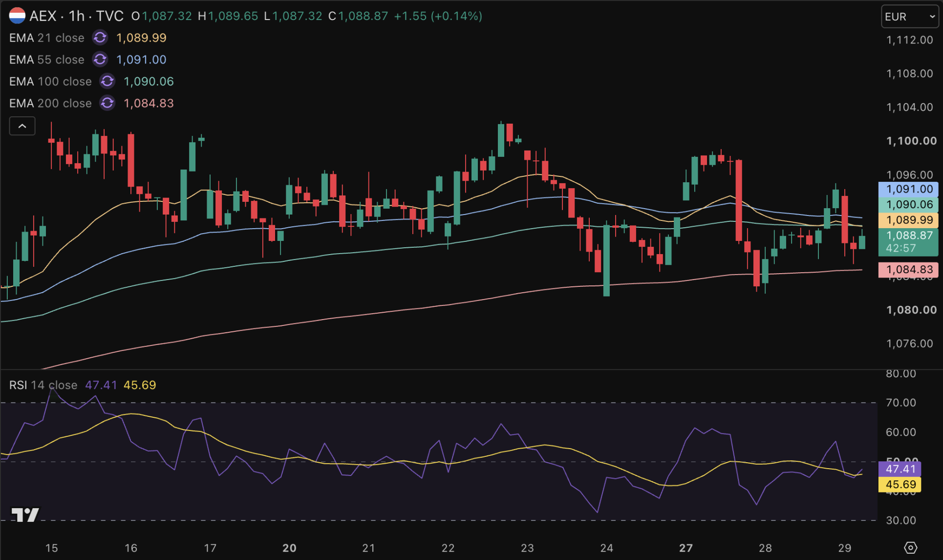
Task: Click the TradingView logo
Action: click(x=25, y=515)
